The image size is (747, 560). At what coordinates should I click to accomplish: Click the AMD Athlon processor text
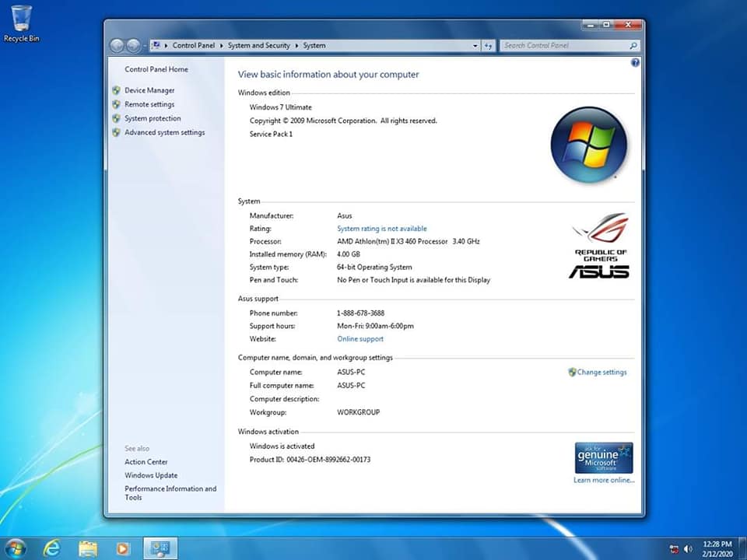(x=409, y=241)
